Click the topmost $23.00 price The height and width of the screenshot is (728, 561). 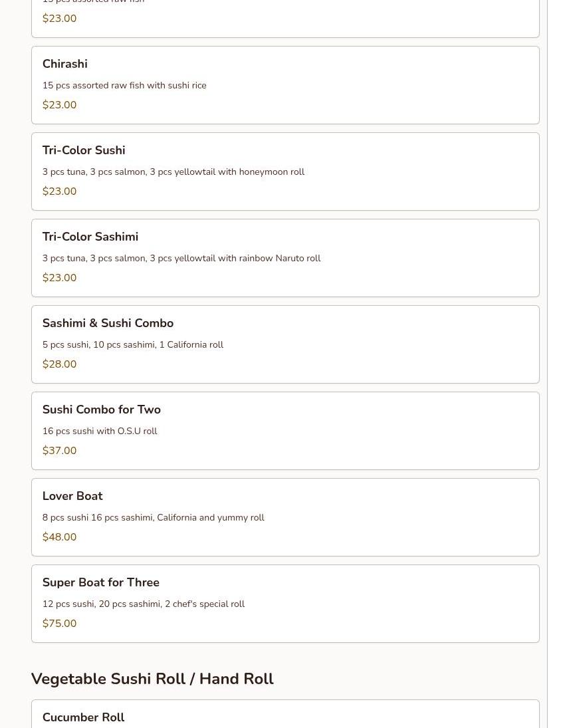60,19
